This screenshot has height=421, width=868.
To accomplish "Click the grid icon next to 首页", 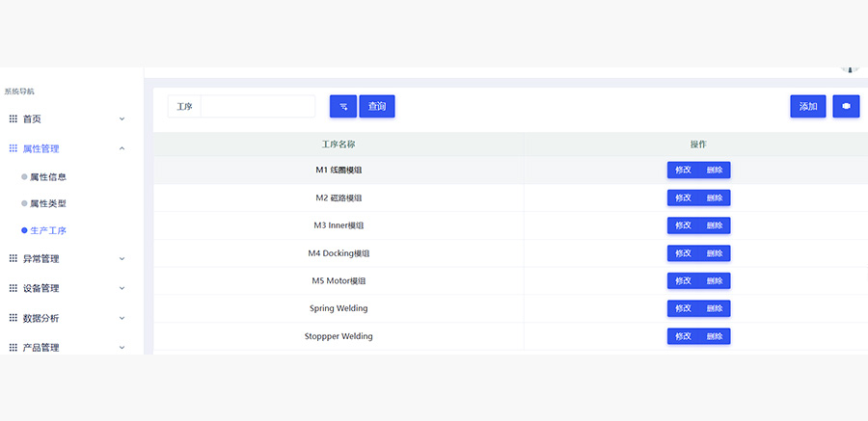I will (14, 118).
